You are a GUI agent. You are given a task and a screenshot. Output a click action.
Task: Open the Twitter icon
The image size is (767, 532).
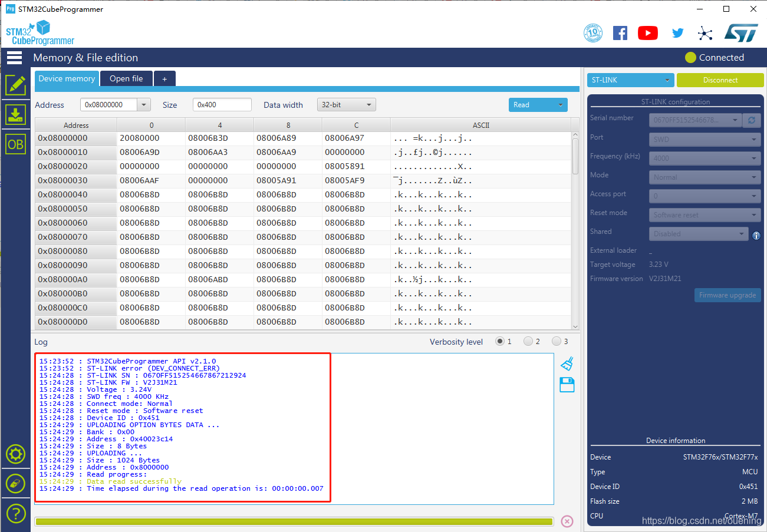[677, 34]
